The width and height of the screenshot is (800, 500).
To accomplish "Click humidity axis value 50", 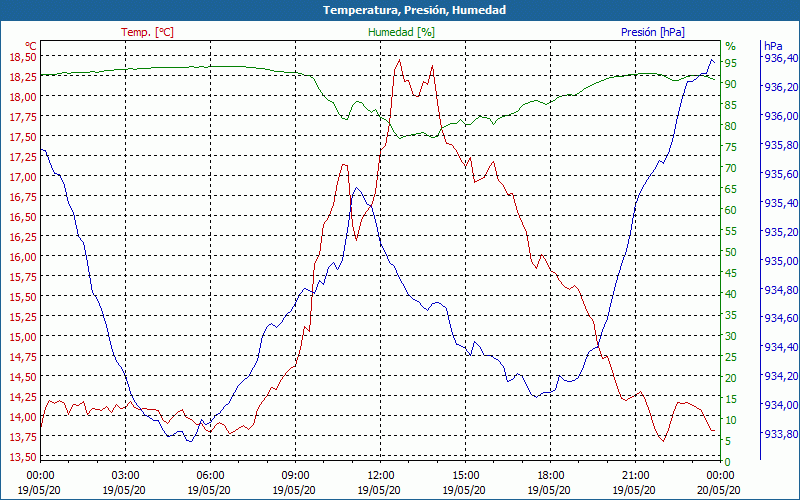I will click(731, 252).
